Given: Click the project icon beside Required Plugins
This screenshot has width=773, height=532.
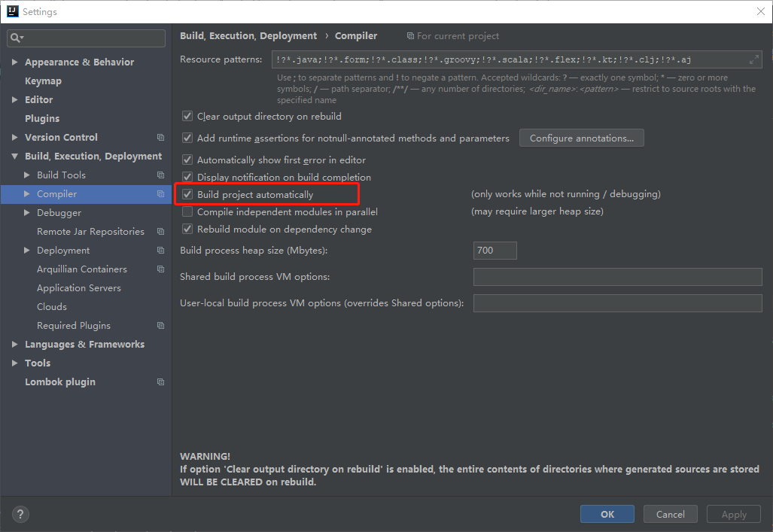Looking at the screenshot, I should (x=160, y=325).
